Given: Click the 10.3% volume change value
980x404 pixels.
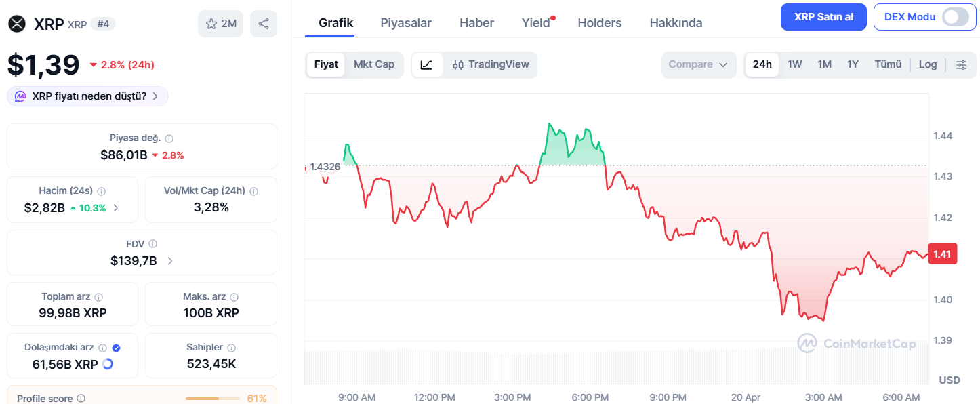Looking at the screenshot, I should 93,208.
